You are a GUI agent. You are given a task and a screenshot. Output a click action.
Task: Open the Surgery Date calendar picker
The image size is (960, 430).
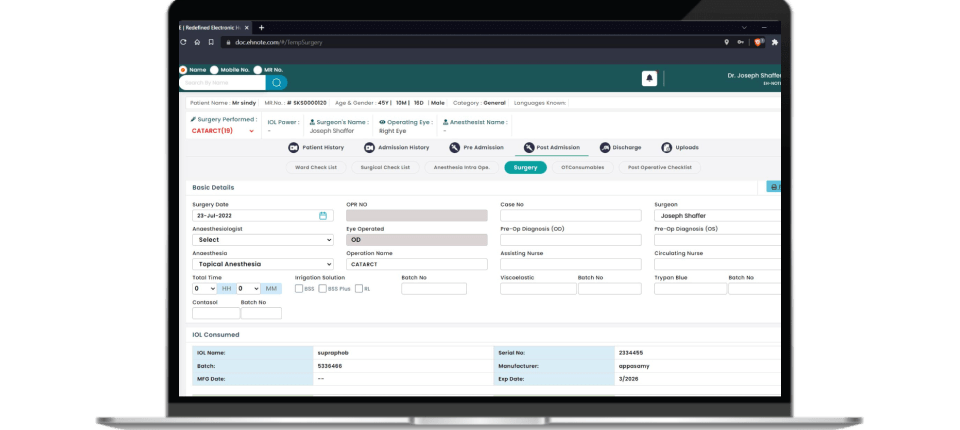tap(323, 215)
